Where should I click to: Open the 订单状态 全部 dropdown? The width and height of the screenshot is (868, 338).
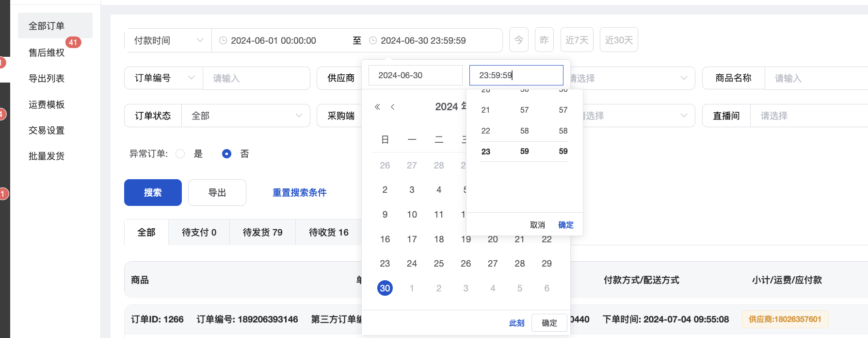(246, 116)
